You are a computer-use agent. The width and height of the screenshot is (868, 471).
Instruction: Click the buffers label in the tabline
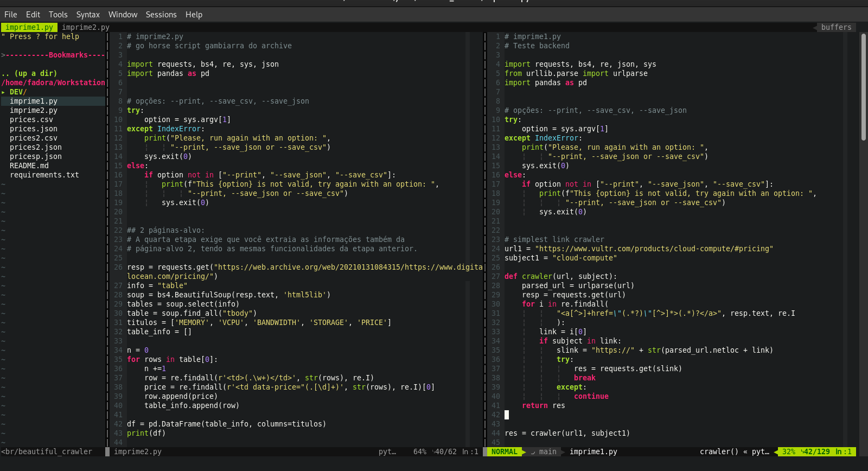coord(836,27)
